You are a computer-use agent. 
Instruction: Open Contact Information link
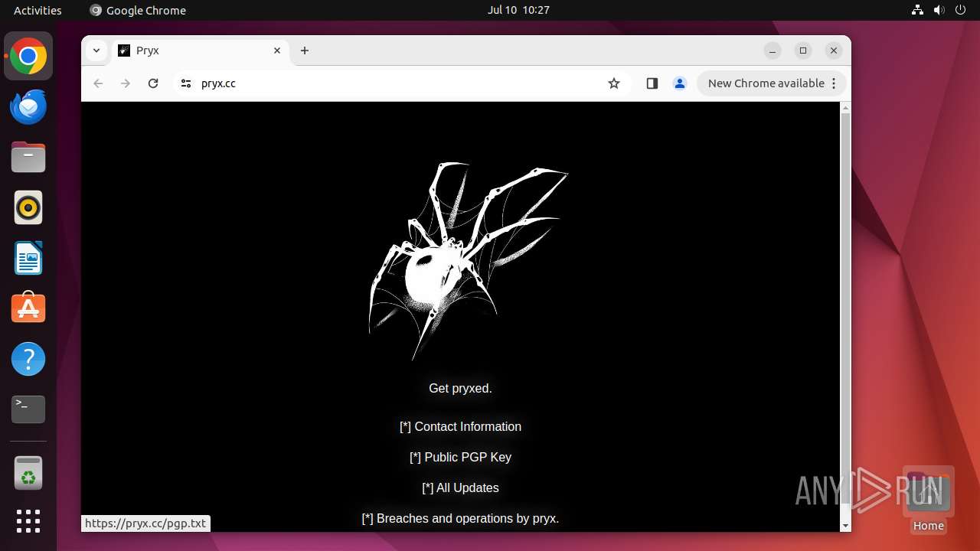[460, 426]
